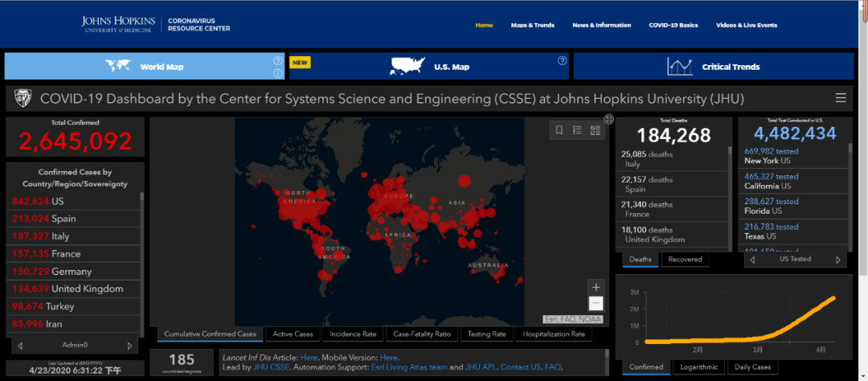Select Germany row with 150,729 cases
This screenshot has height=381, width=868.
pyautogui.click(x=72, y=272)
